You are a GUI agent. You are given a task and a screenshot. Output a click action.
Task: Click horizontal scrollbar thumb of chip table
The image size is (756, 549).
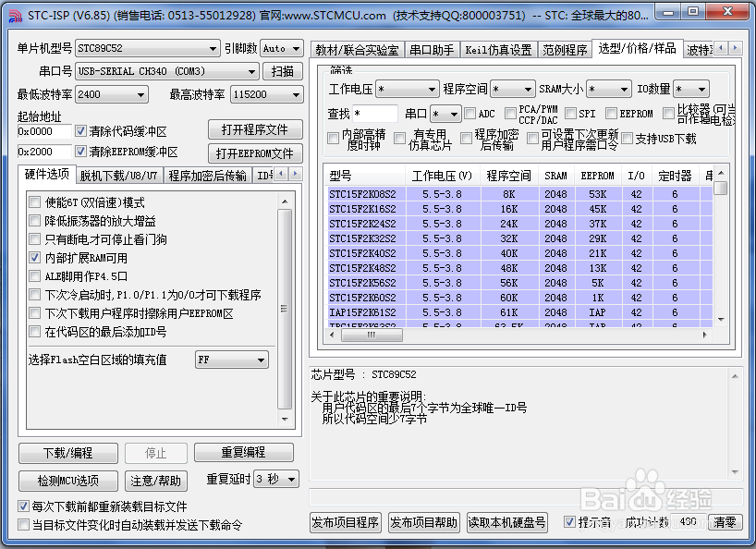[372, 335]
